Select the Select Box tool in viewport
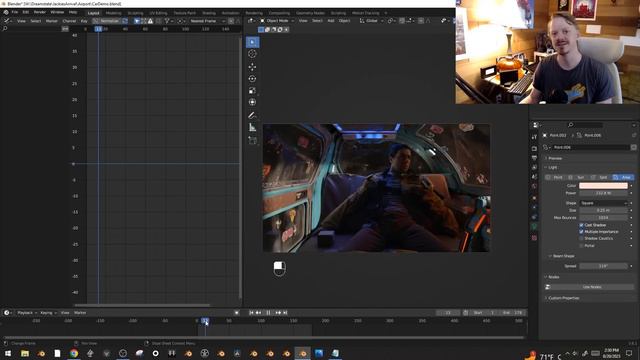This screenshot has height=360, width=640. (252, 42)
